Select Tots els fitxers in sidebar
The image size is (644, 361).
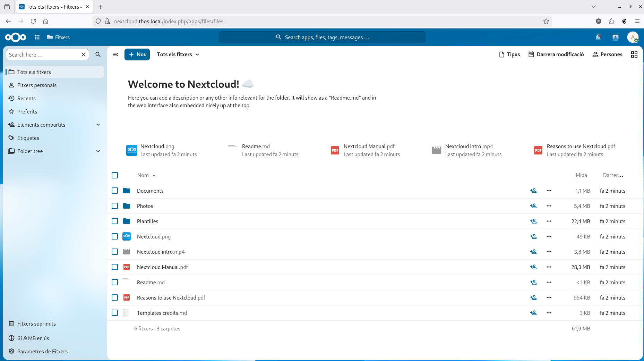(x=55, y=72)
